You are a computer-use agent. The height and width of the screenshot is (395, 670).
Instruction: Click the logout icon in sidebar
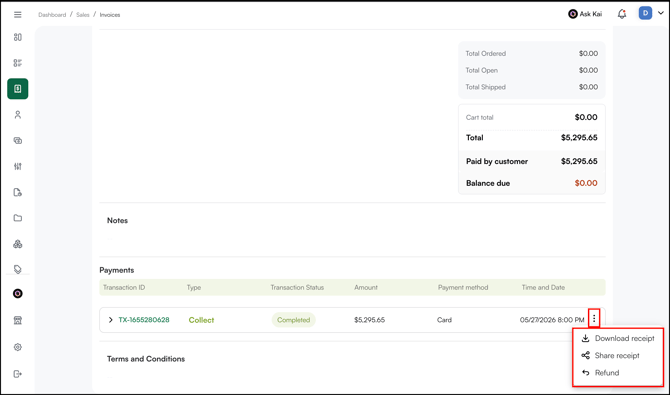(18, 374)
